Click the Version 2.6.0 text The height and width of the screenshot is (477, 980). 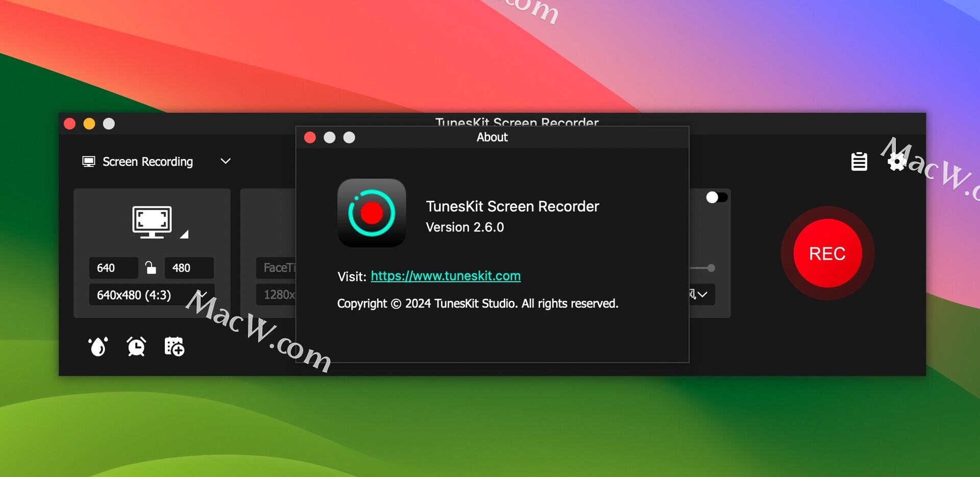[x=465, y=227]
